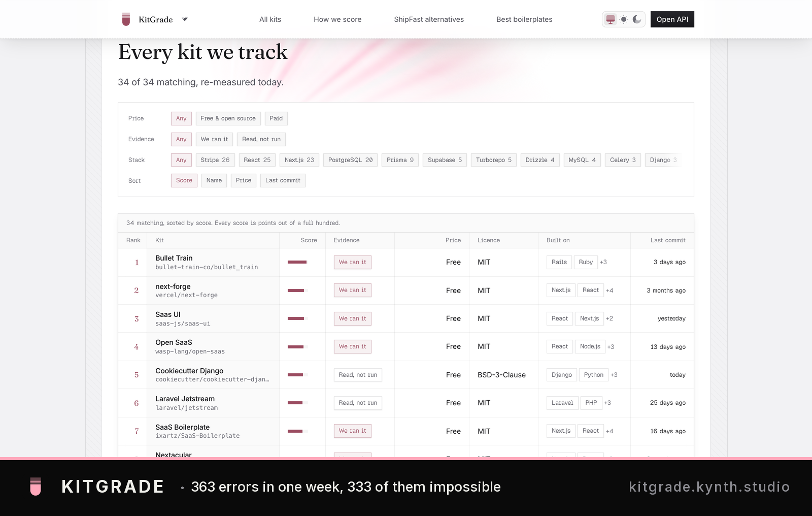Click We ran it badge for Bullet Train
This screenshot has width=812, height=516.
pyautogui.click(x=353, y=262)
